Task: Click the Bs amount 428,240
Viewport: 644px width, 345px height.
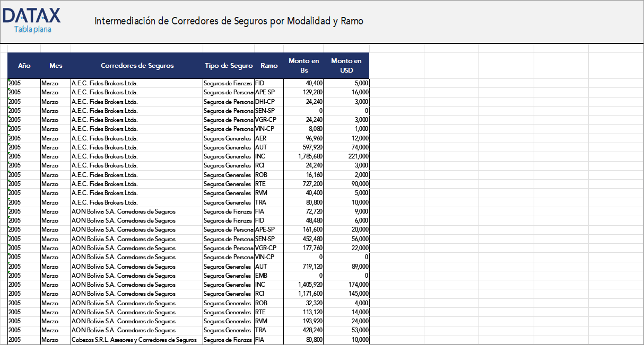Action: coord(303,330)
